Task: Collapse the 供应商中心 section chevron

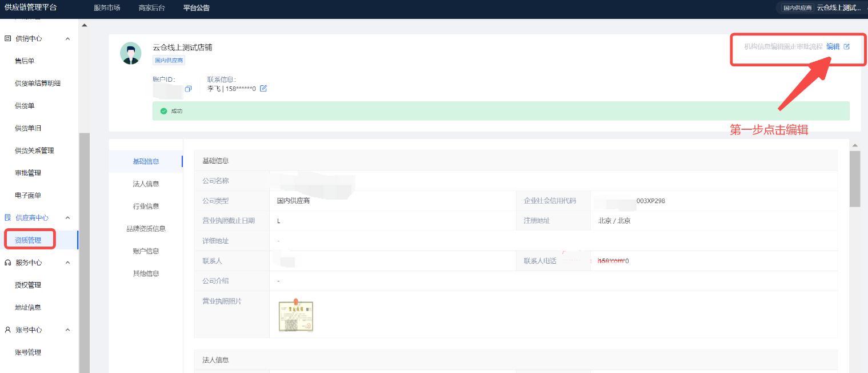Action: coord(67,218)
